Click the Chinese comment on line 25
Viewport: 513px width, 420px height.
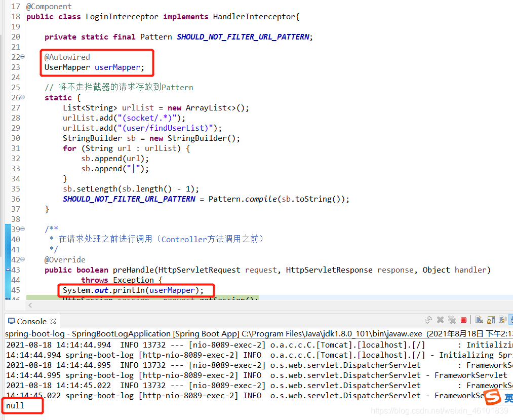tap(119, 88)
